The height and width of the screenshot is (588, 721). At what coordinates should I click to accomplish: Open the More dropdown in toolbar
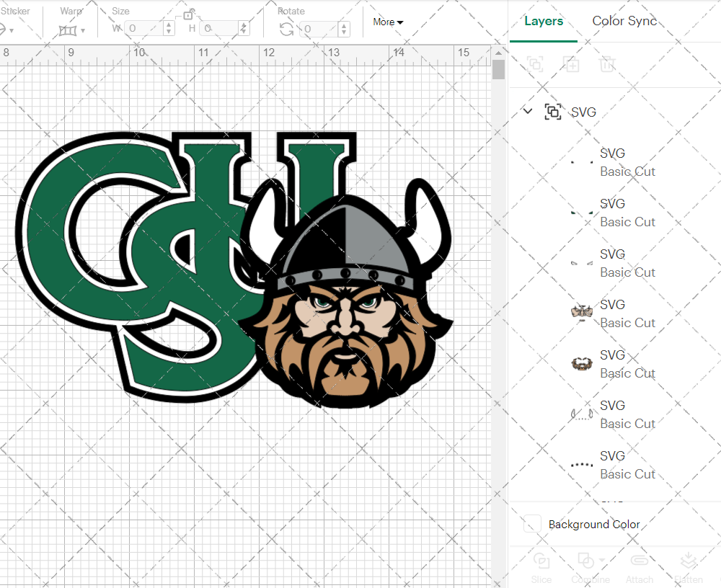[387, 22]
